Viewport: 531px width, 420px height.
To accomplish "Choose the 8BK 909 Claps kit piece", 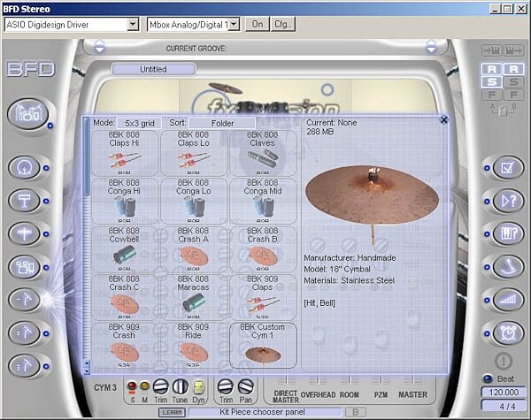I will (263, 297).
